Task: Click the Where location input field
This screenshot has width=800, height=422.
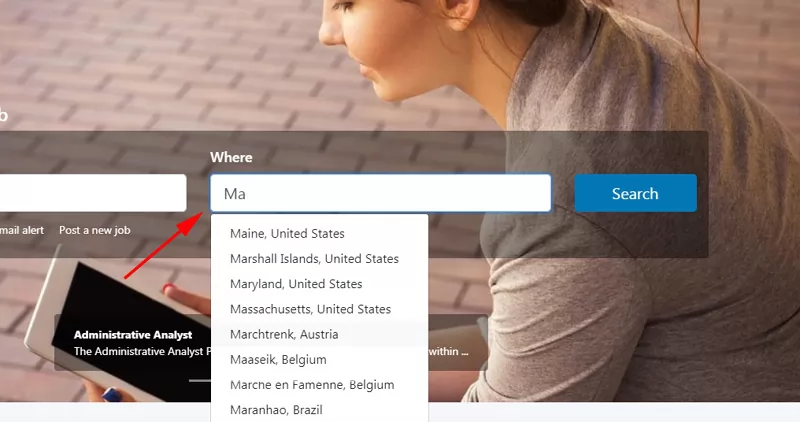Action: pyautogui.click(x=381, y=193)
